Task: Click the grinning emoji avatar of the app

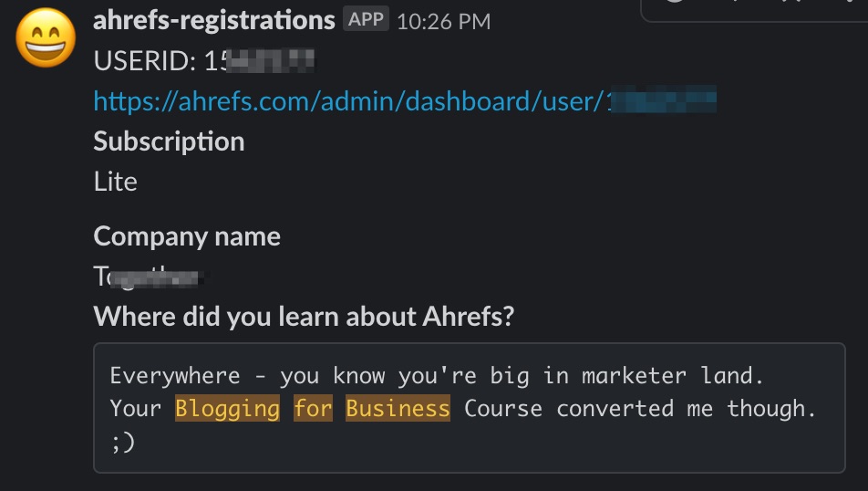Action: click(x=46, y=38)
